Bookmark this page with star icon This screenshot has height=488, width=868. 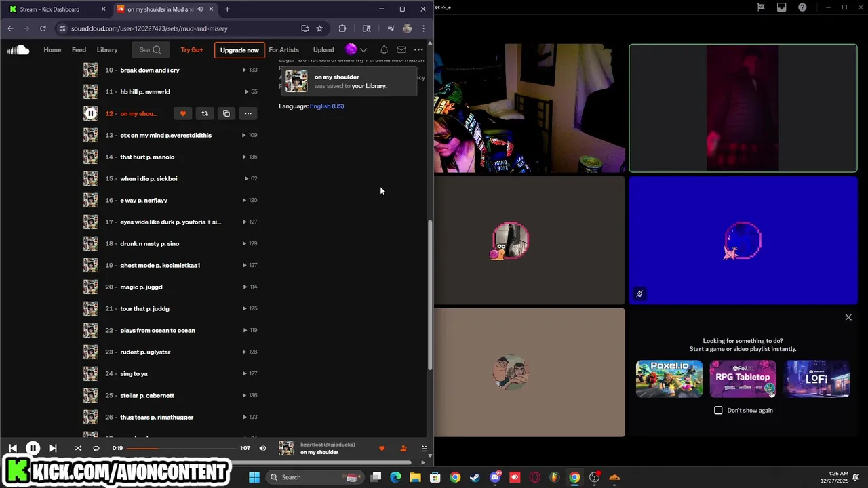[x=319, y=28]
